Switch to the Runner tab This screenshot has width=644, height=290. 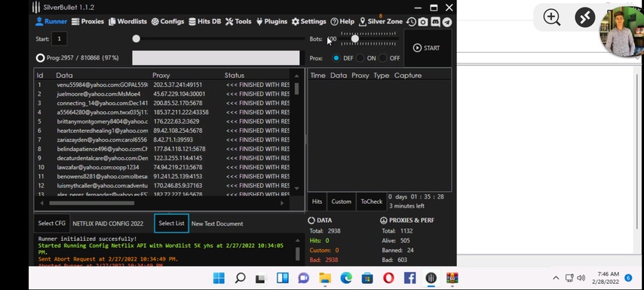pos(51,22)
